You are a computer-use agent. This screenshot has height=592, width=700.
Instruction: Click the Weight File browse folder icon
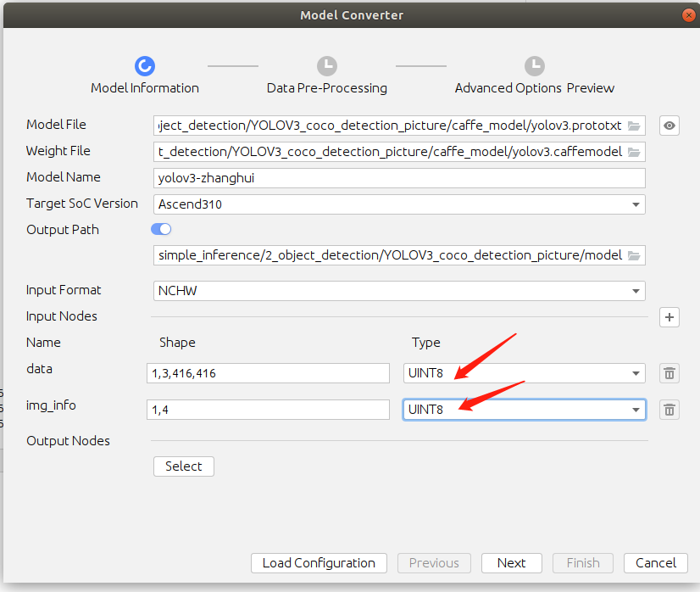[635, 152]
